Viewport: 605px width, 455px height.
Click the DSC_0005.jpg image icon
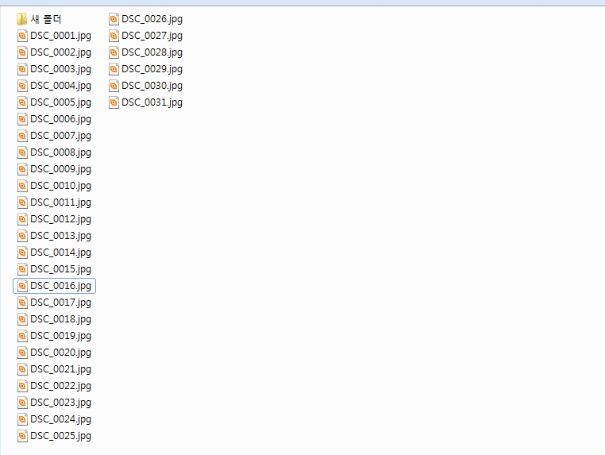22,103
